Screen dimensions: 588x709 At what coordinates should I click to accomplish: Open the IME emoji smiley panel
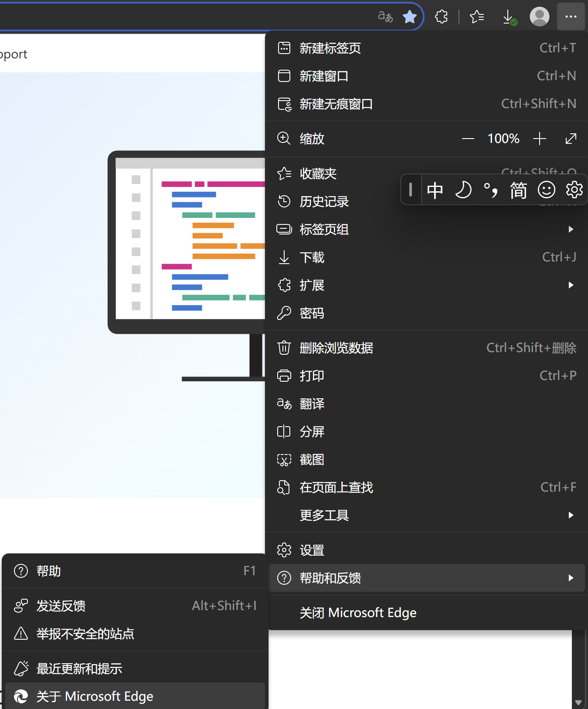tap(547, 190)
